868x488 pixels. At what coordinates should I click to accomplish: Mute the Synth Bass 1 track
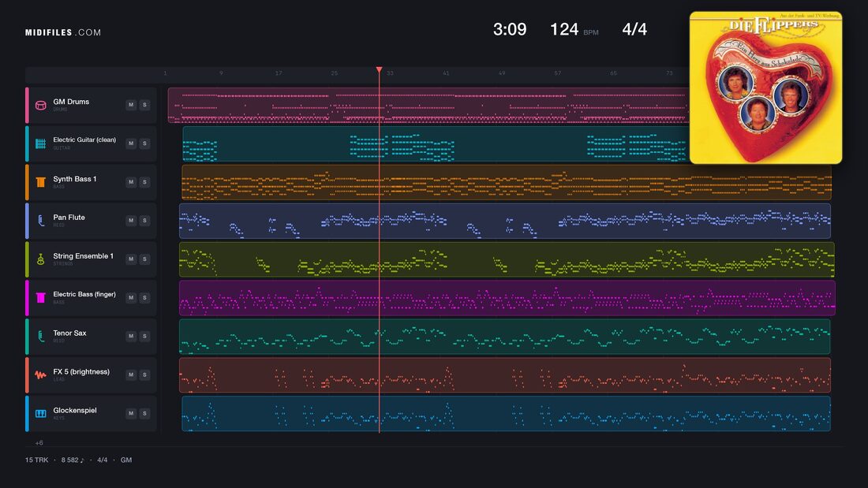point(131,182)
